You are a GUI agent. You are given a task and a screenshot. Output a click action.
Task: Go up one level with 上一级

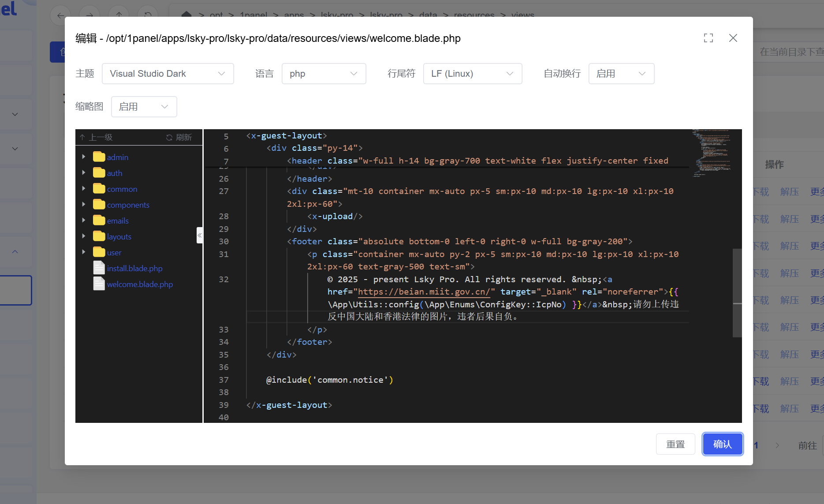tap(96, 137)
